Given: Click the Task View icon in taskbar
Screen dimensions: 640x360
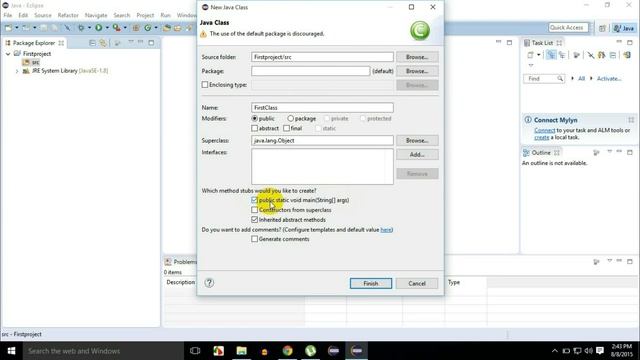Looking at the screenshot, I should coord(195,351).
